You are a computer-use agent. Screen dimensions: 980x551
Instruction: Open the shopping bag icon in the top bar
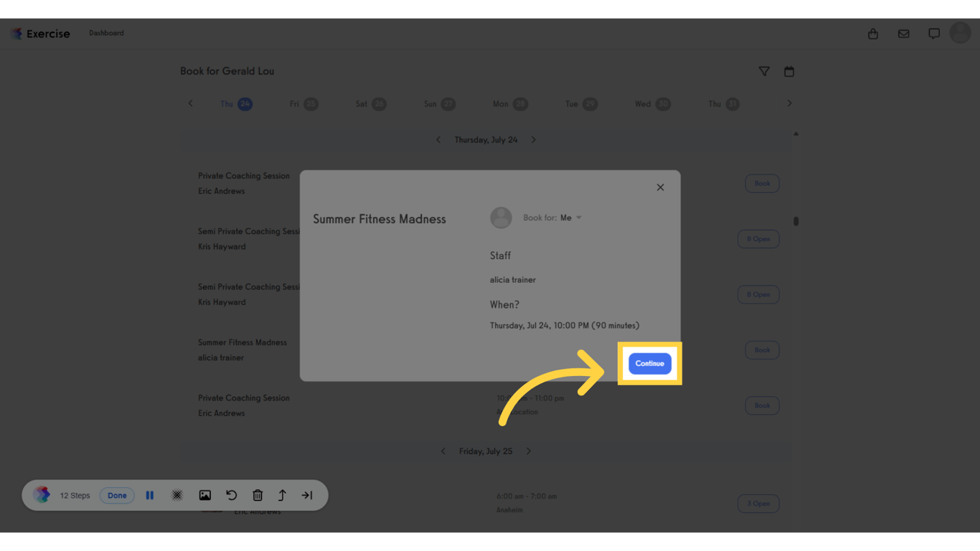872,33
